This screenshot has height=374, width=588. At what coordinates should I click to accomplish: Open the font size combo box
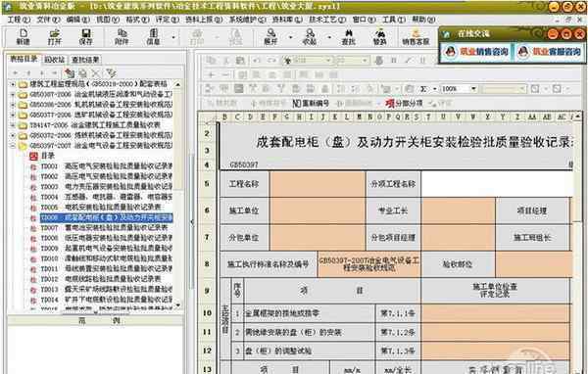(352, 60)
